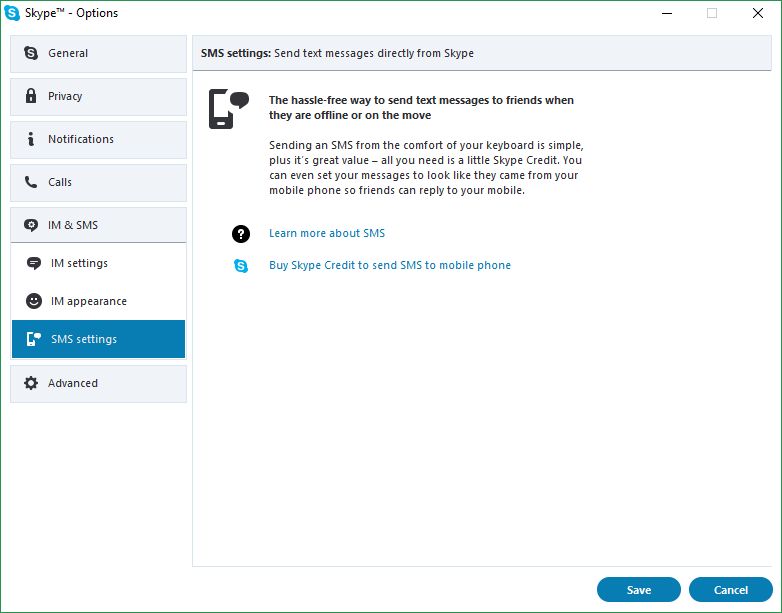Click the hassle-free way bold heading text
The height and width of the screenshot is (613, 782).
[421, 107]
